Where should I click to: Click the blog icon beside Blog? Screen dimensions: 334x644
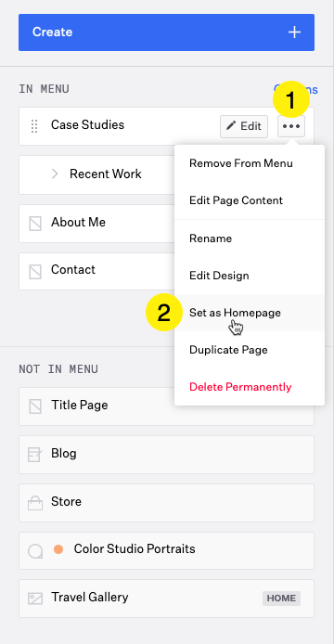(35, 455)
